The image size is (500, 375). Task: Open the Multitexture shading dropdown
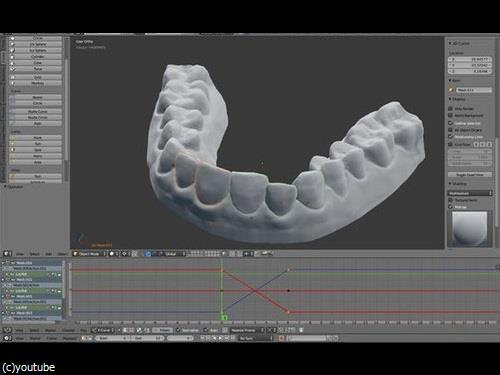pos(470,193)
